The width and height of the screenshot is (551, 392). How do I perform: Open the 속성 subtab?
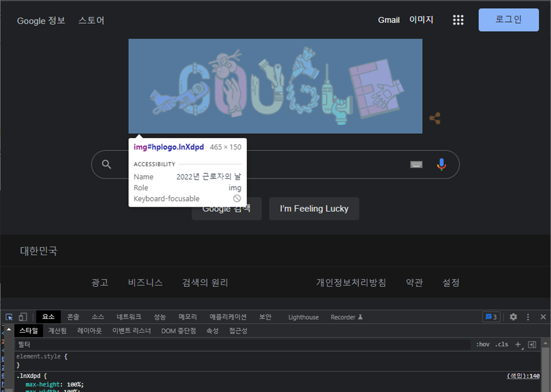(212, 330)
